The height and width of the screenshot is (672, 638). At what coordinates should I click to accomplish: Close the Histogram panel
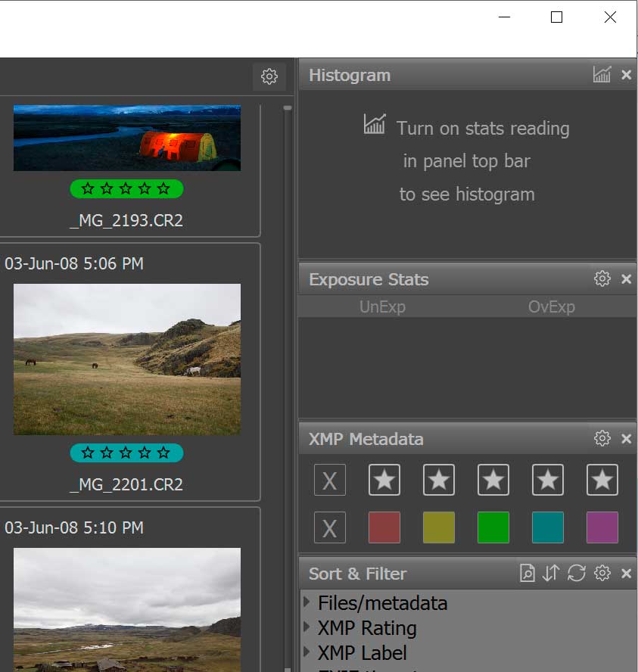click(x=626, y=75)
